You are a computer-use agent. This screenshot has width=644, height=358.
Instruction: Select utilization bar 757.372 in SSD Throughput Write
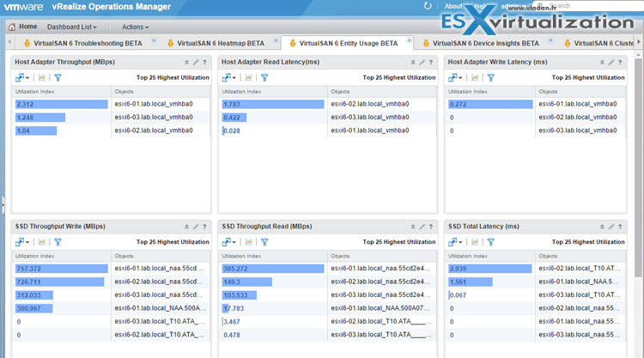pos(62,269)
